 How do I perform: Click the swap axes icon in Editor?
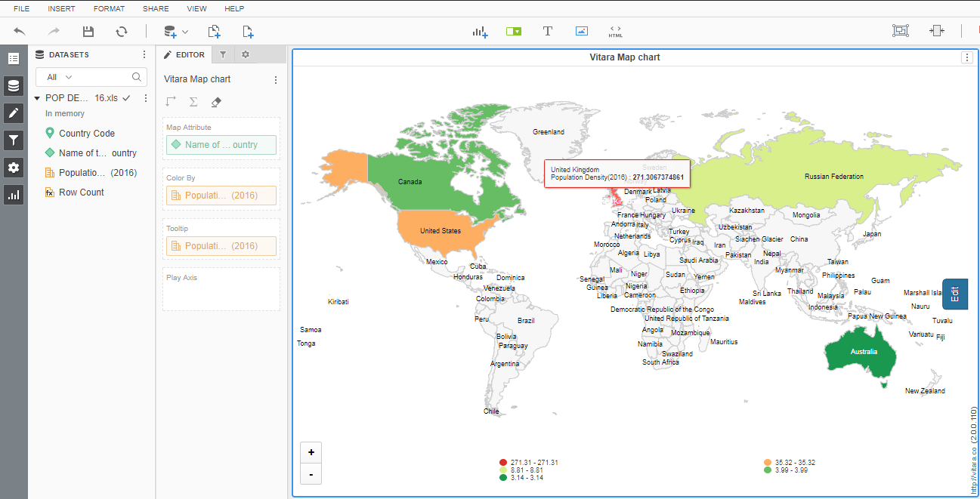point(171,101)
